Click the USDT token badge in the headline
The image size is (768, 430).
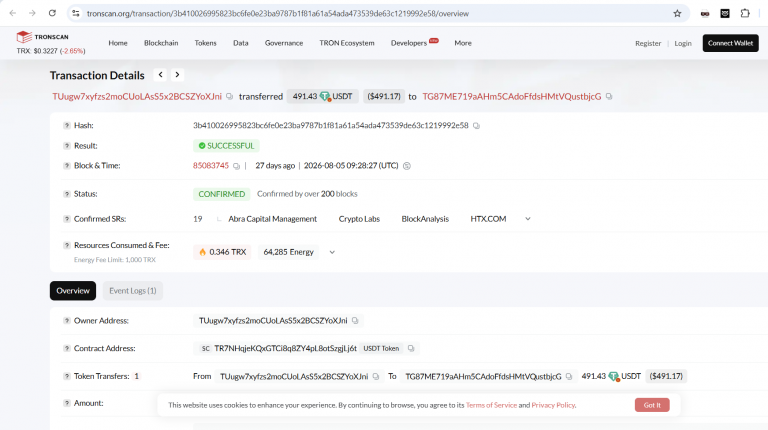(323, 96)
